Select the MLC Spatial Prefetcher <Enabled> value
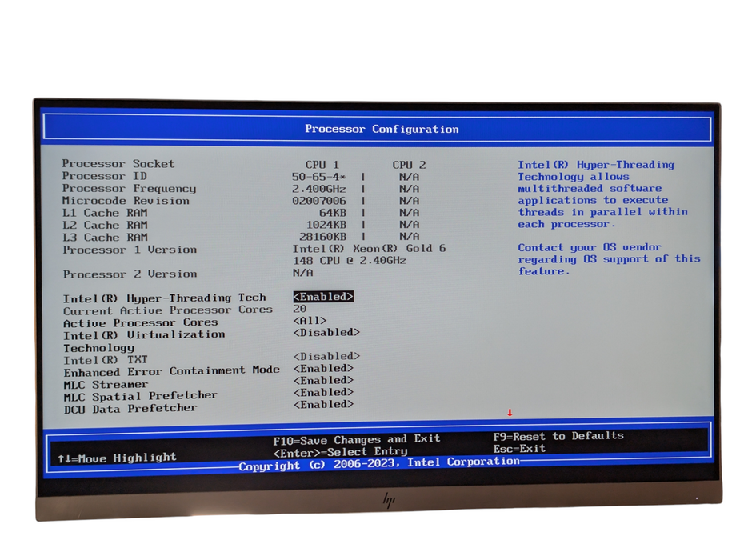The height and width of the screenshot is (560, 744). pos(323,393)
